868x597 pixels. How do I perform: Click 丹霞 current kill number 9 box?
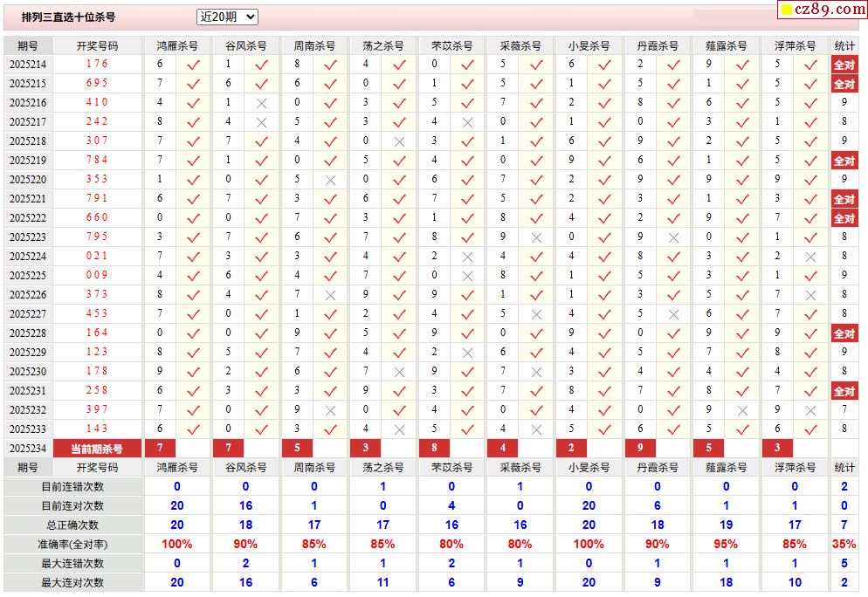tap(640, 448)
